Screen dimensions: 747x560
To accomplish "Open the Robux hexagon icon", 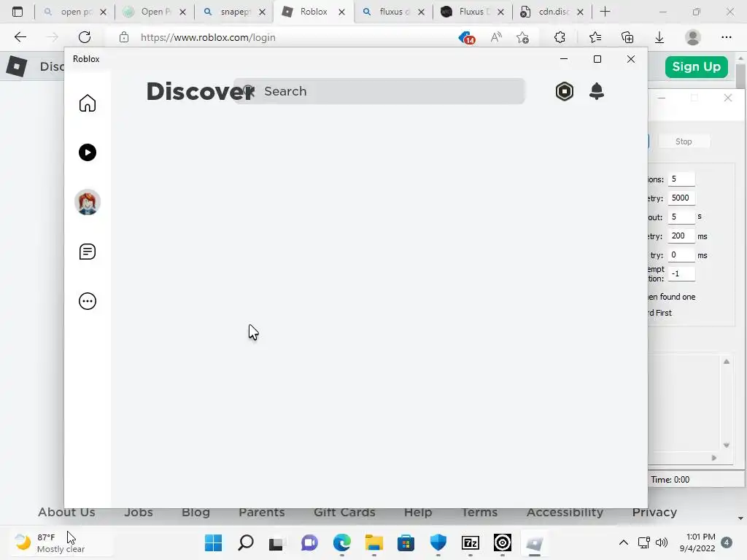I will tap(565, 91).
